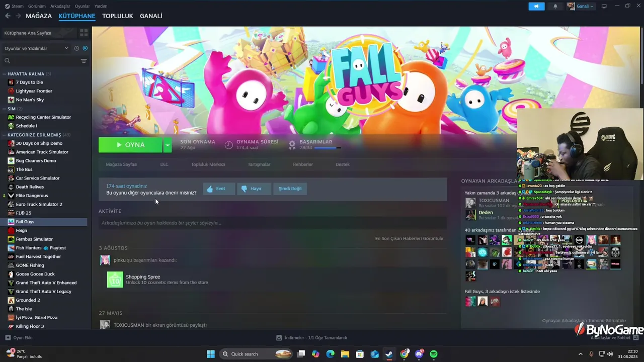Viewport: 644px width, 362px height.
Task: Open the Yardım menu
Action: [x=101, y=6]
